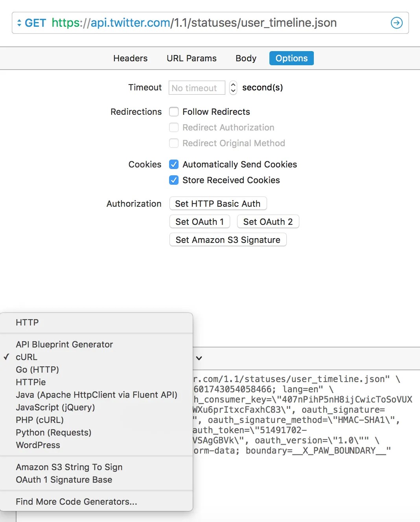Choose Amazon S3 String To Sign
This screenshot has width=420, height=522.
(x=96, y=467)
